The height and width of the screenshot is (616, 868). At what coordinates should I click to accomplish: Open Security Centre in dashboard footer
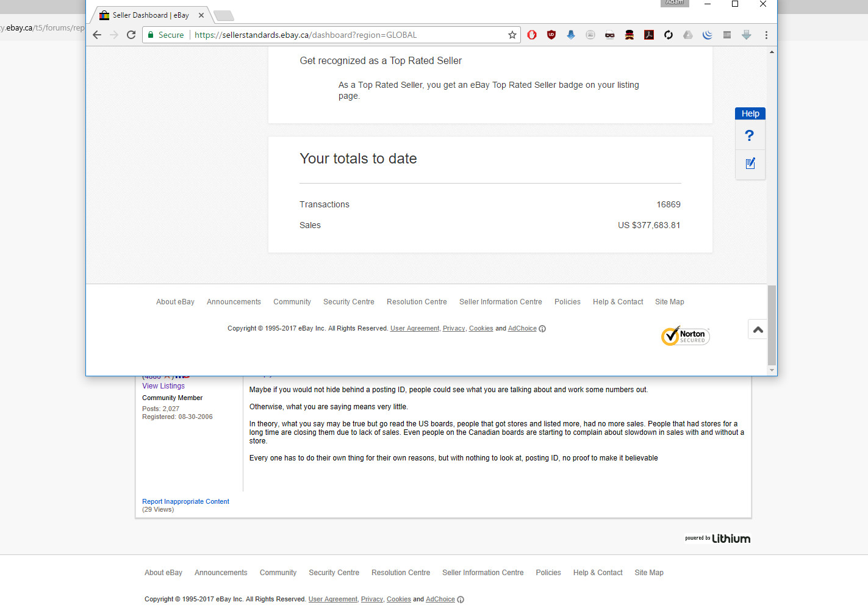pyautogui.click(x=349, y=302)
